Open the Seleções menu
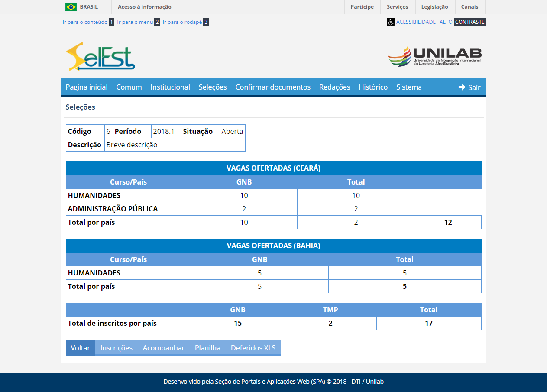Screen dimensions: 547x392 (213, 87)
